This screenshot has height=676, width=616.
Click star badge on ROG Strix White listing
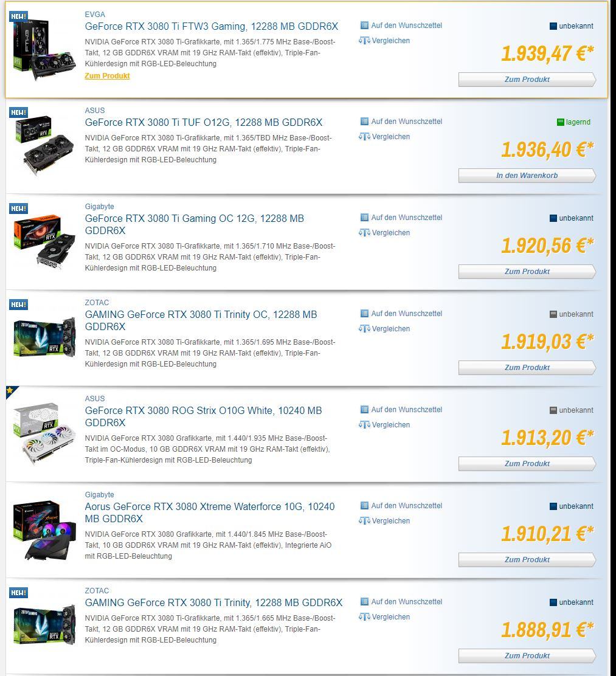coord(10,391)
